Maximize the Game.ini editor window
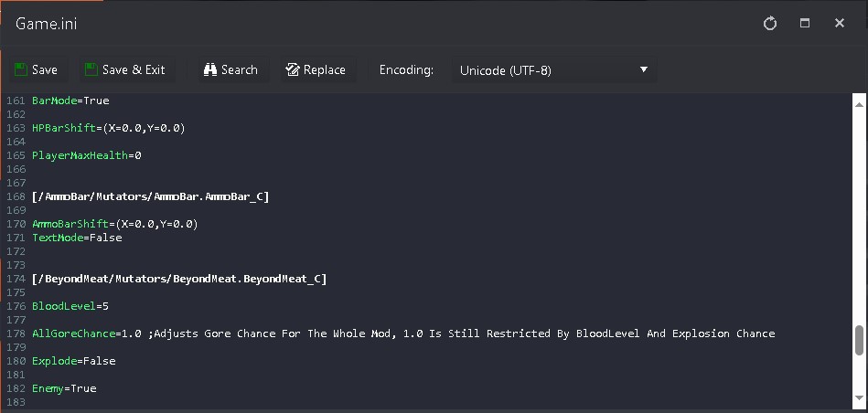The image size is (868, 413). point(805,23)
